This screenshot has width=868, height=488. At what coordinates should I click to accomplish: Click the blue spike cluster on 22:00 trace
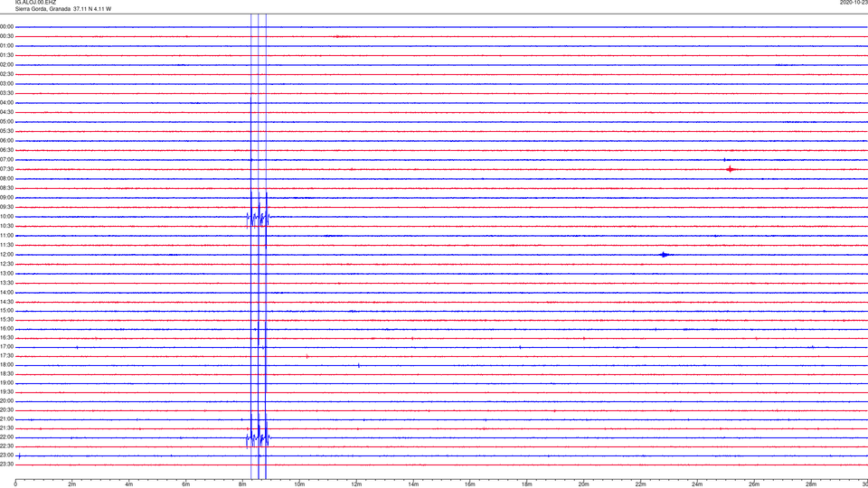coord(258,439)
